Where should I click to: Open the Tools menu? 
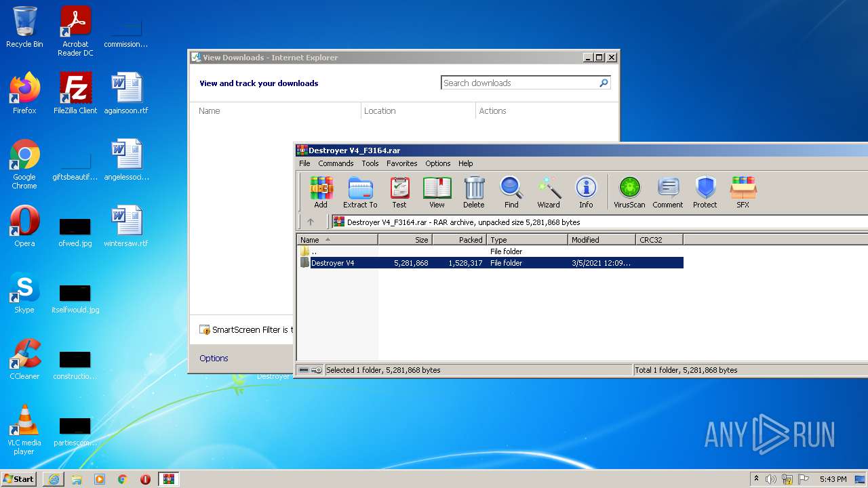[370, 163]
